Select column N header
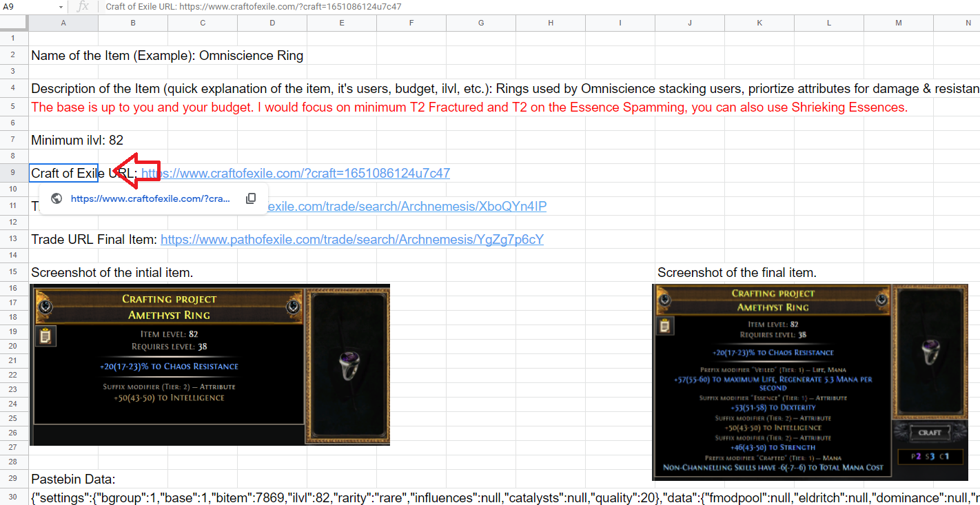The width and height of the screenshot is (980, 505). click(957, 23)
